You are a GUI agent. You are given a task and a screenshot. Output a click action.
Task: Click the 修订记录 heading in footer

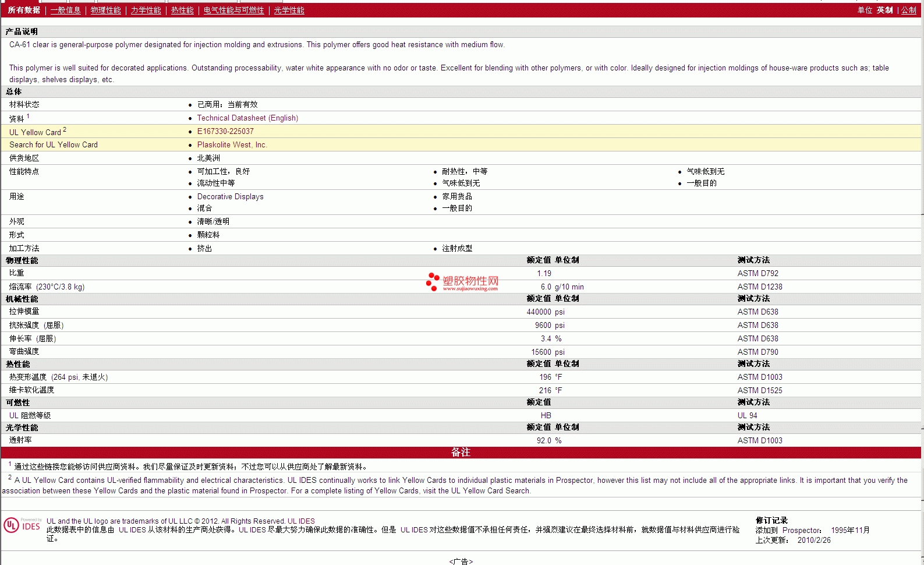click(x=771, y=521)
